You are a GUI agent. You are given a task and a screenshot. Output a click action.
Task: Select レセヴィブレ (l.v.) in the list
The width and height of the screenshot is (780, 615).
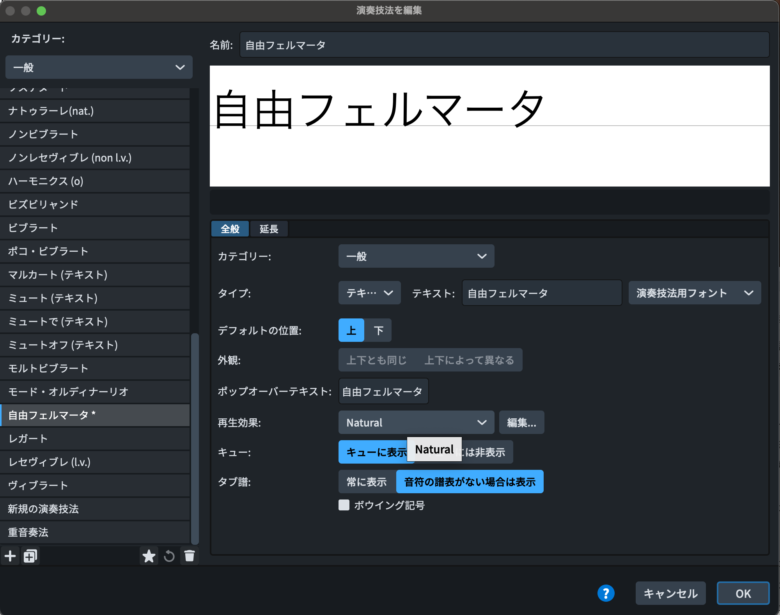(95, 462)
